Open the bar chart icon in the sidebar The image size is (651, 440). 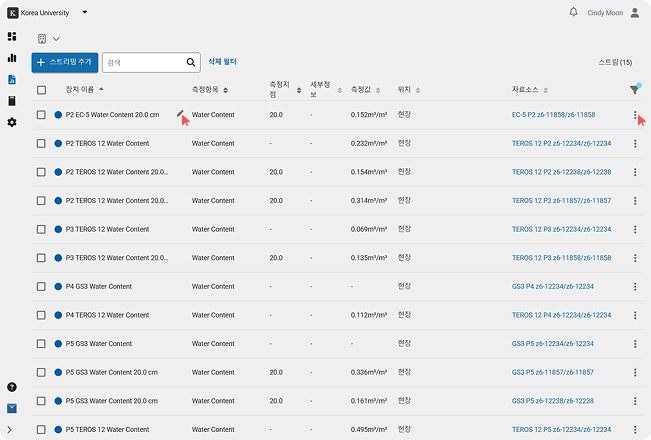[x=12, y=58]
